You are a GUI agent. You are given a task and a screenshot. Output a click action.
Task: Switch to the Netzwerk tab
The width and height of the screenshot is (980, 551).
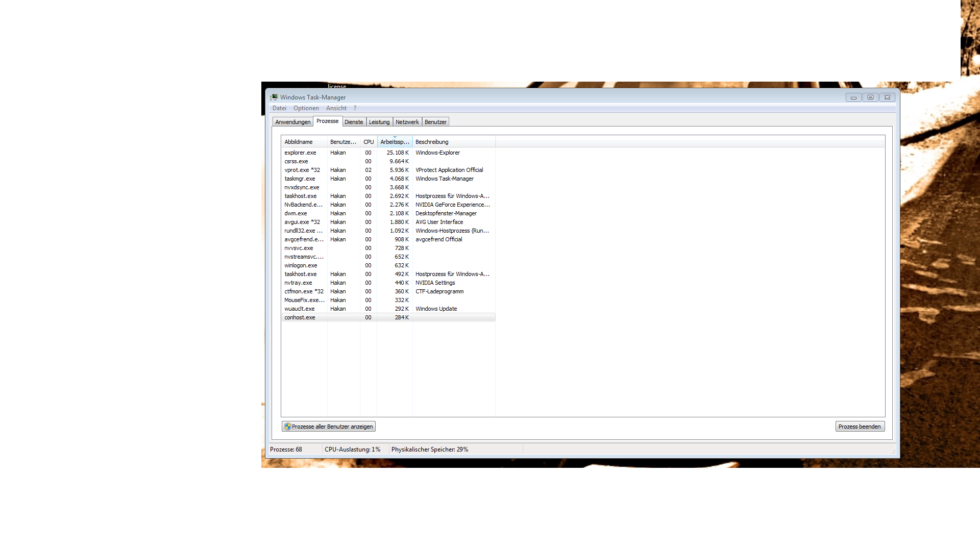pyautogui.click(x=407, y=122)
